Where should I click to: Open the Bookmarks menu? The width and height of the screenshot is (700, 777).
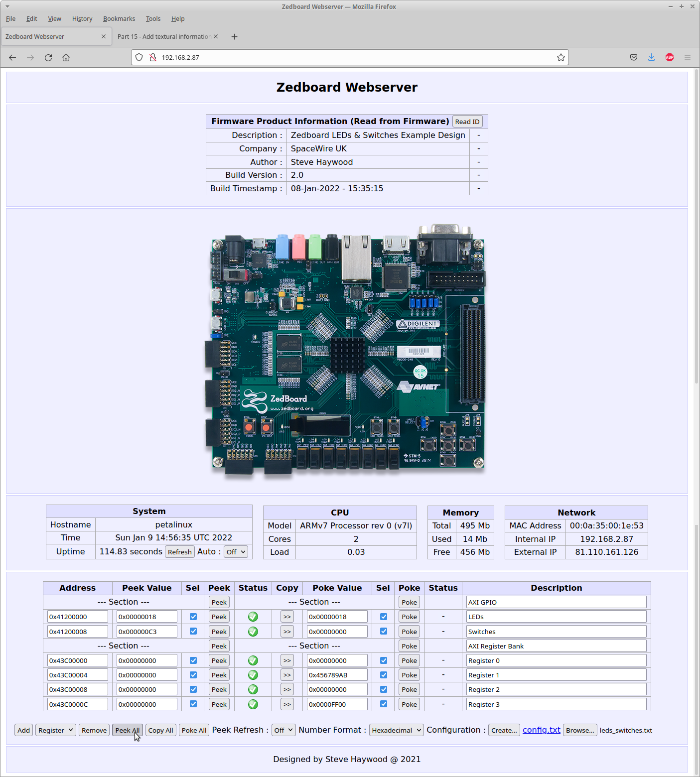pos(119,19)
